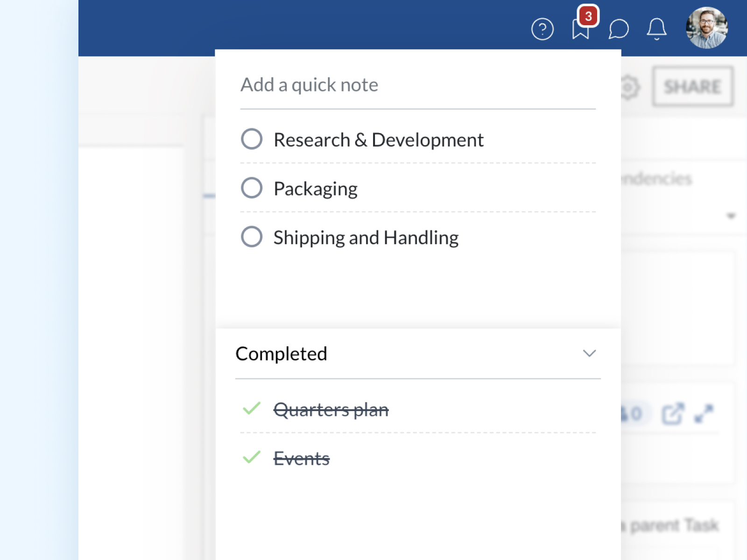The image size is (747, 560).
Task: Show notifications via the bell icon
Action: (656, 29)
